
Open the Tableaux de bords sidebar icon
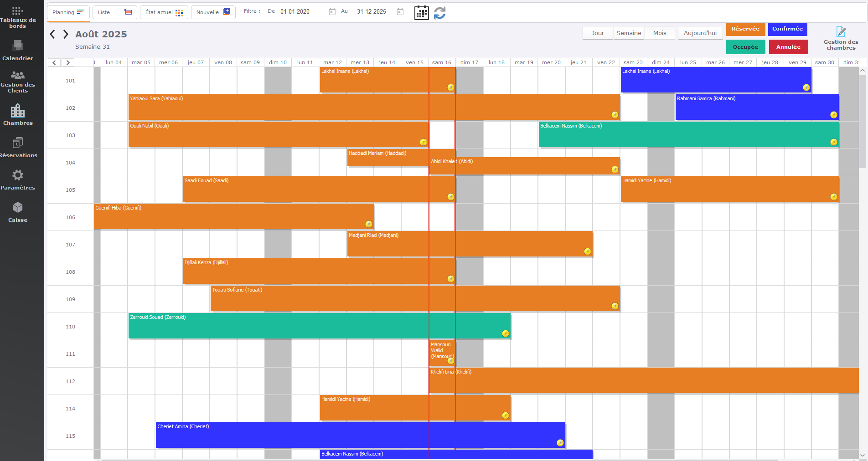tap(17, 17)
